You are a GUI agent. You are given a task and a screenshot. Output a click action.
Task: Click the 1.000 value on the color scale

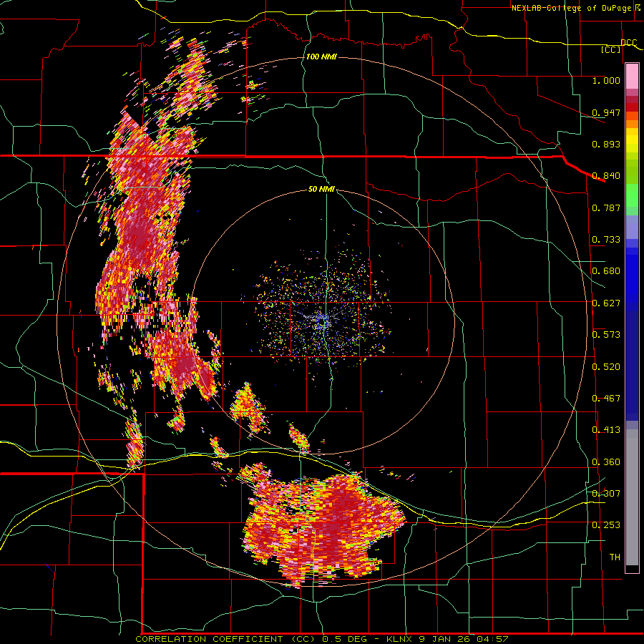[x=606, y=80]
